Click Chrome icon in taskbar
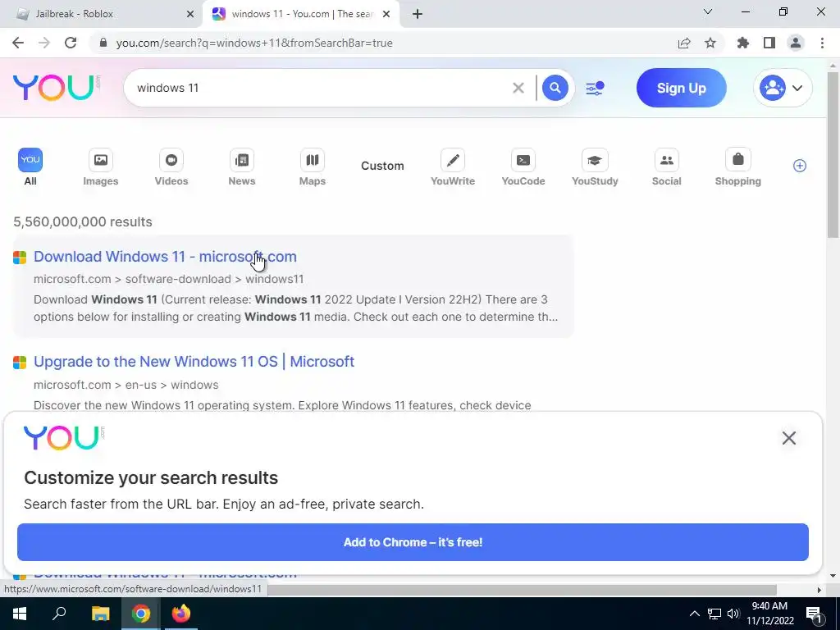Screen dimensions: 840x630 pos(141,614)
